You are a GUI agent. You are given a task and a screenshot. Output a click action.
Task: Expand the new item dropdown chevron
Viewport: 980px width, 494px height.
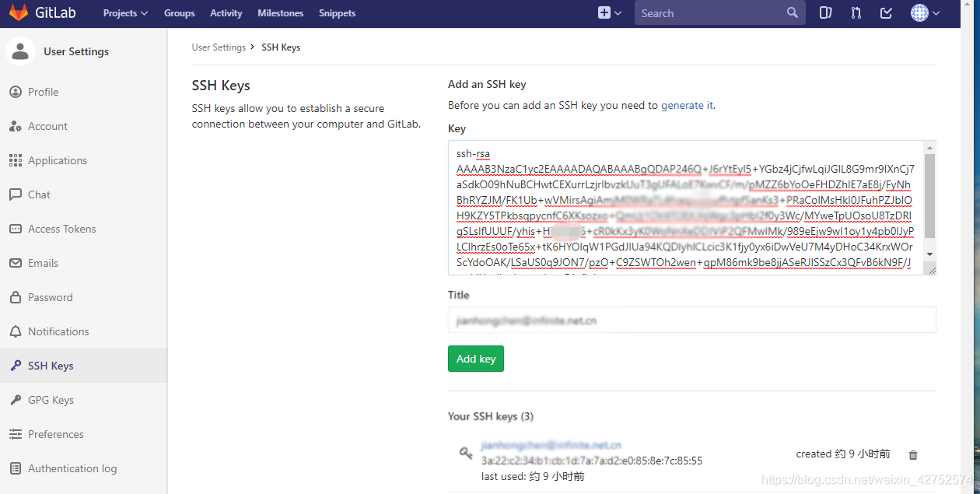(x=618, y=13)
